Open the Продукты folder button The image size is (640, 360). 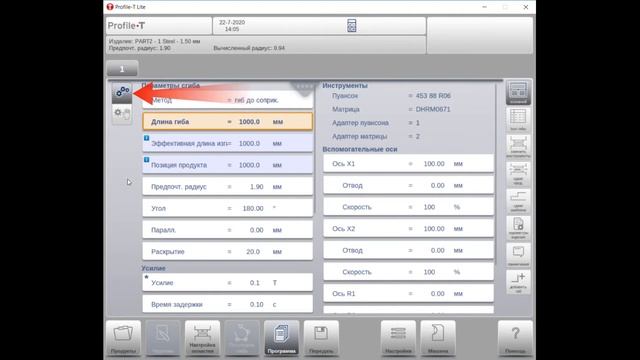pyautogui.click(x=123, y=338)
